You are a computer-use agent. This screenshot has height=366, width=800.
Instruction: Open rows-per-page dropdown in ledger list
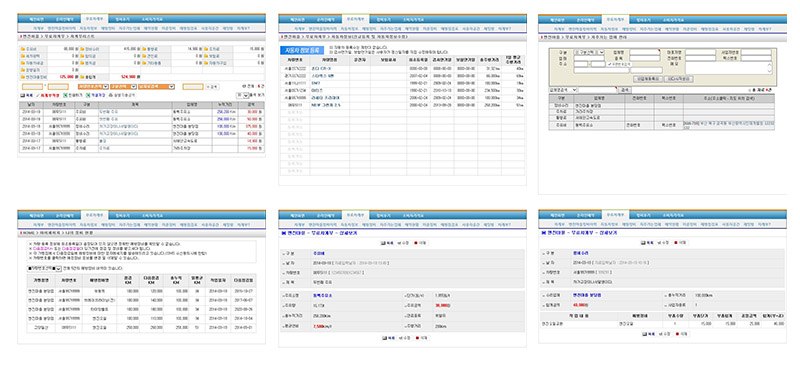(x=243, y=95)
